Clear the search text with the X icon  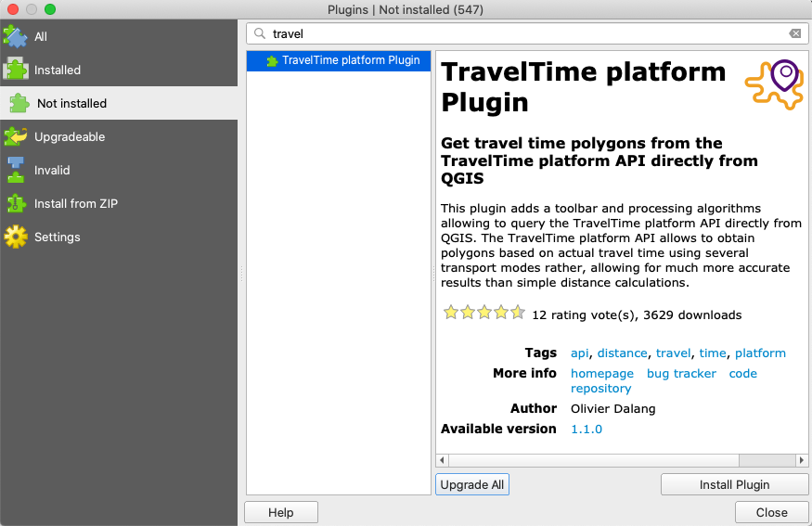coord(795,33)
